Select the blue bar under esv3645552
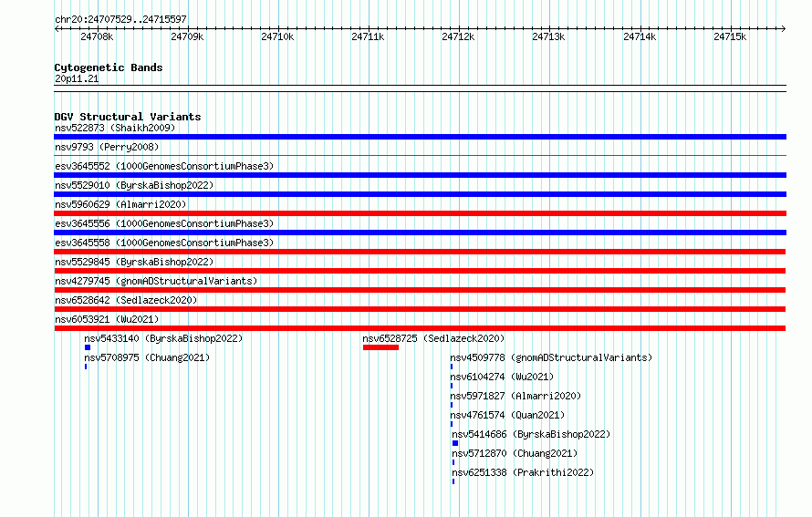 pyautogui.click(x=420, y=175)
